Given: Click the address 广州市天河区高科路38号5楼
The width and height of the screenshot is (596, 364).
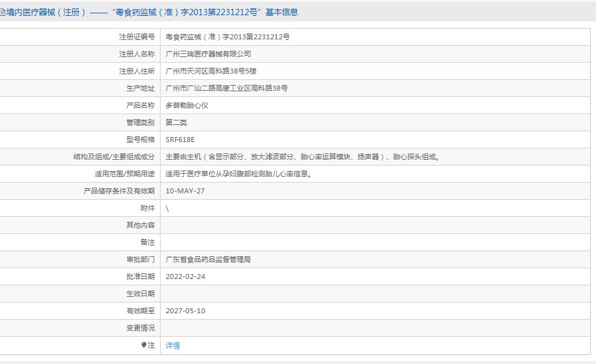Looking at the screenshot, I should (x=211, y=71).
